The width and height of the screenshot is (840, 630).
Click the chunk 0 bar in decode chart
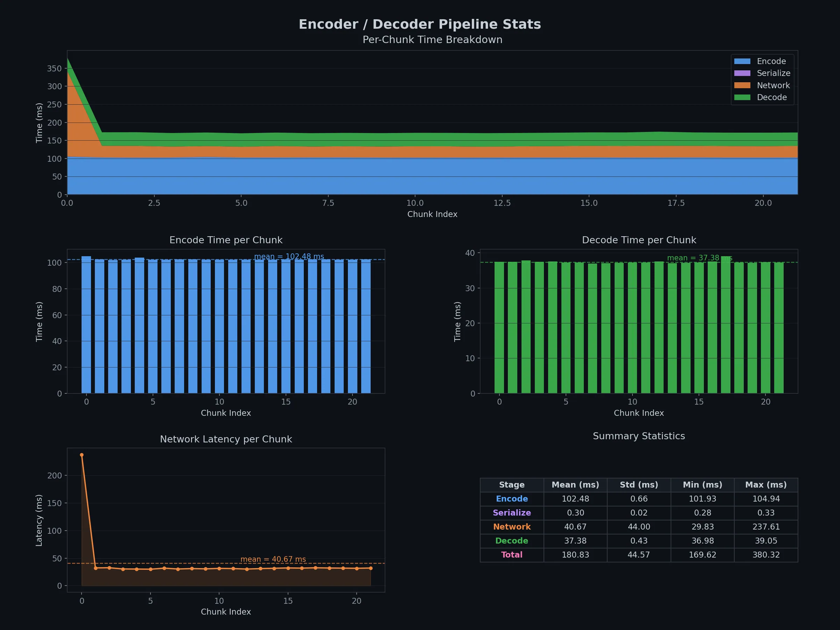pyautogui.click(x=499, y=327)
